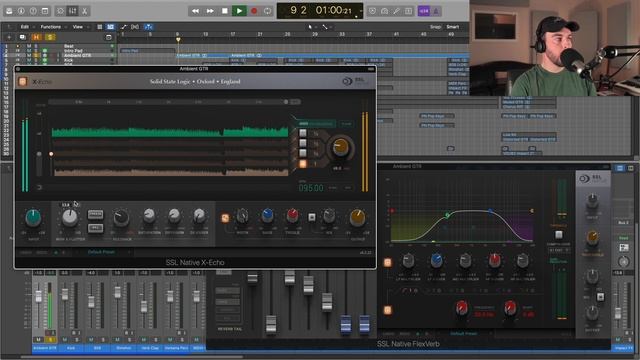Adjust the amber knob in FlexVerb right panel

point(593,238)
